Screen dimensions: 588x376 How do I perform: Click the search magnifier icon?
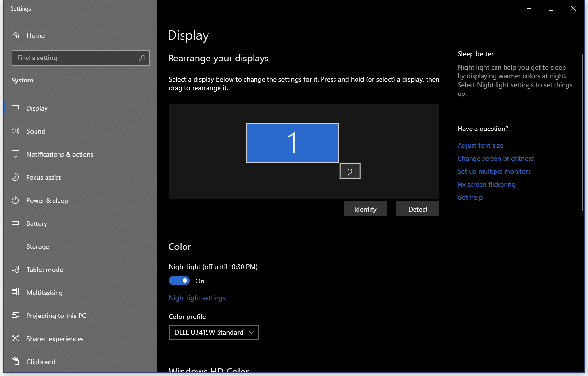coord(142,58)
